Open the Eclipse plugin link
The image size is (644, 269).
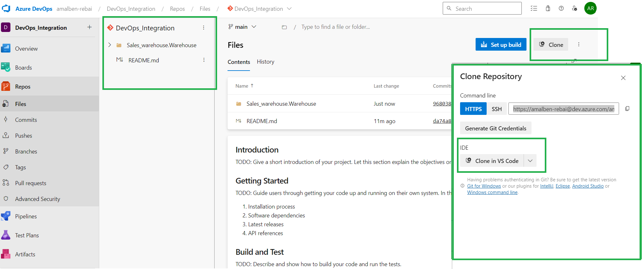(x=562, y=186)
